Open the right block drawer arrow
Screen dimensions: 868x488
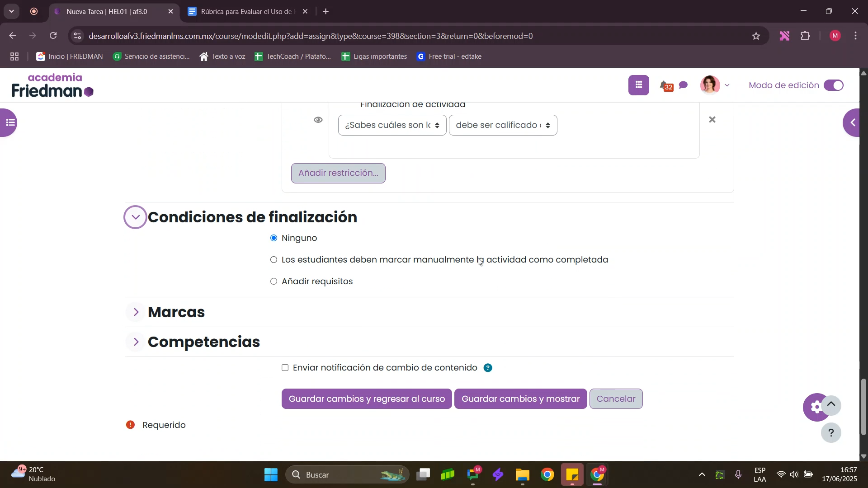854,122
